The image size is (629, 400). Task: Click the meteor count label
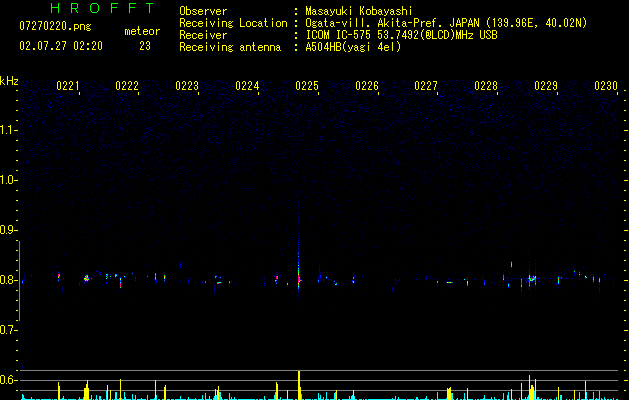142,31
